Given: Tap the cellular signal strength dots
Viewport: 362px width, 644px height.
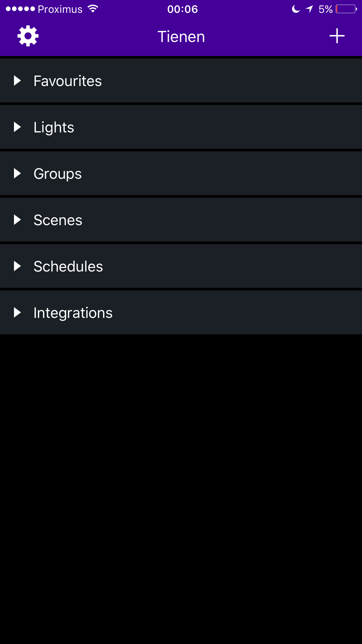Looking at the screenshot, I should coord(20,9).
